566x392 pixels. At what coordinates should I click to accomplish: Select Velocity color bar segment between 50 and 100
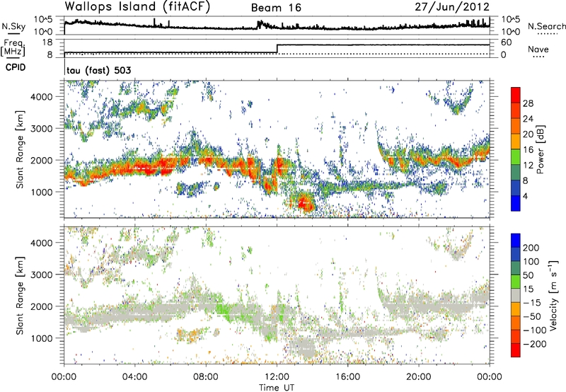tap(516, 268)
